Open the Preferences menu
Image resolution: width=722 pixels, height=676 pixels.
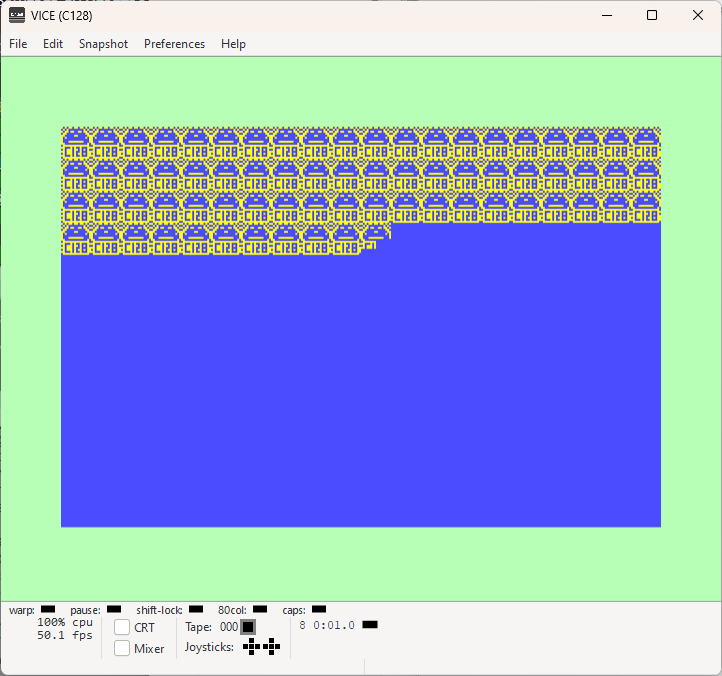pyautogui.click(x=175, y=44)
